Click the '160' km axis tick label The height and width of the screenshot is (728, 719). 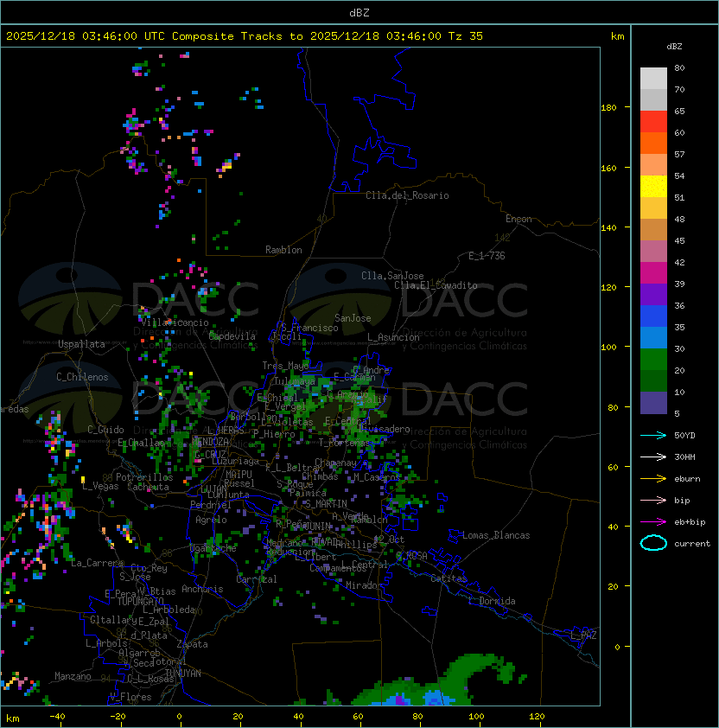[x=608, y=168]
